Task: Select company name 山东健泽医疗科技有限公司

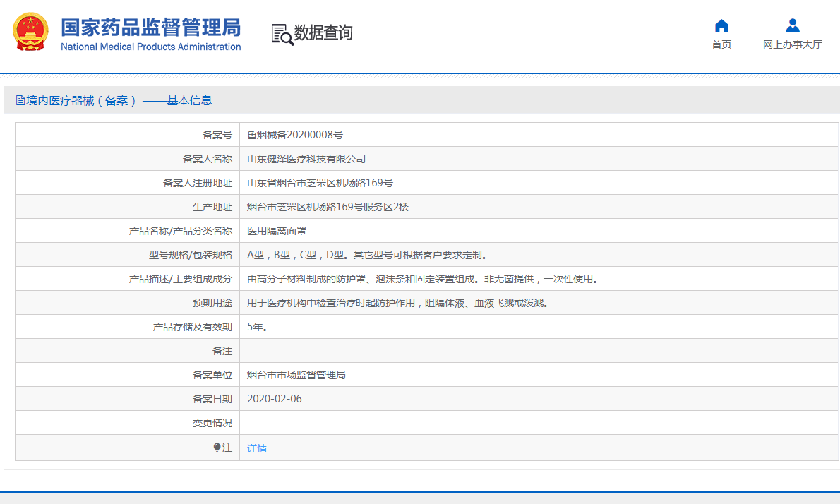Action: [x=306, y=159]
